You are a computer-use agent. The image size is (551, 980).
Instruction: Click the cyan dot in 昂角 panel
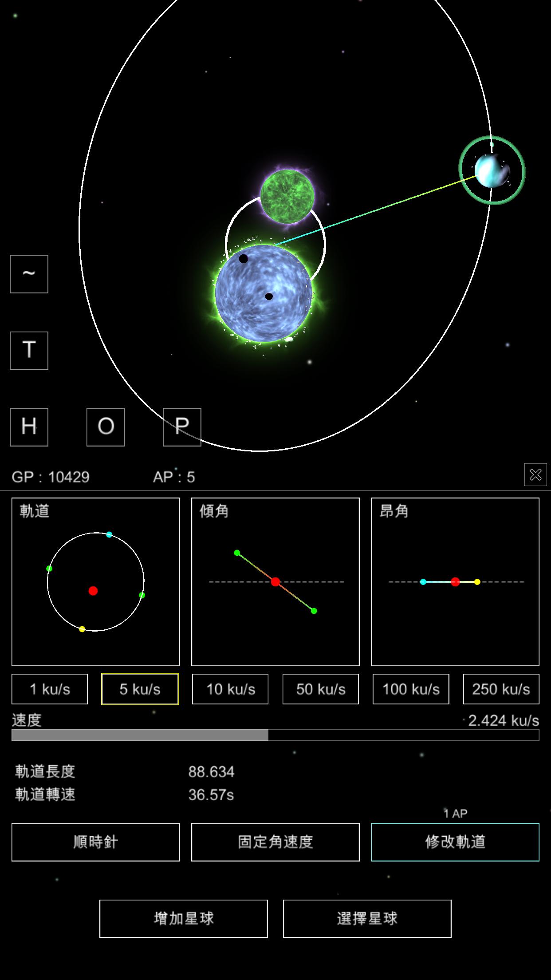[x=423, y=581]
